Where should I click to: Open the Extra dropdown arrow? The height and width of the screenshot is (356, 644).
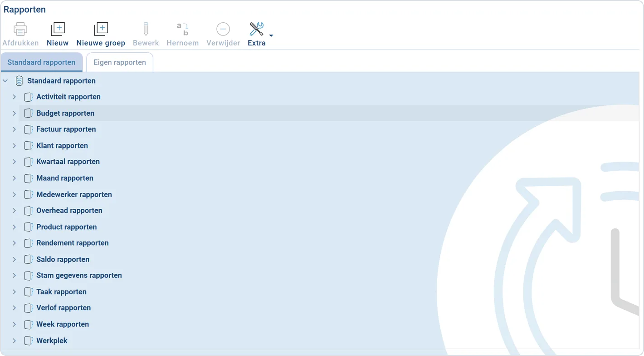click(271, 35)
